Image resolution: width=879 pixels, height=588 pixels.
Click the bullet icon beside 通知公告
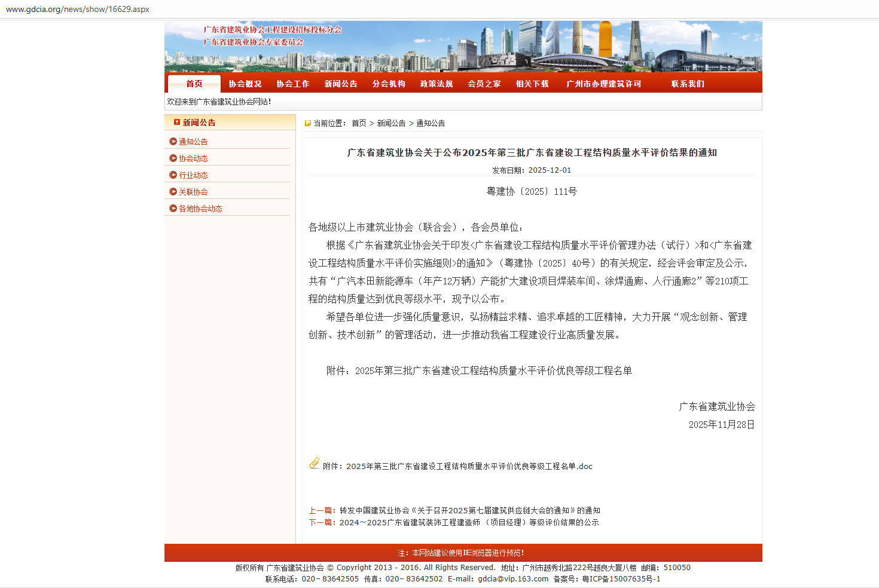[173, 142]
